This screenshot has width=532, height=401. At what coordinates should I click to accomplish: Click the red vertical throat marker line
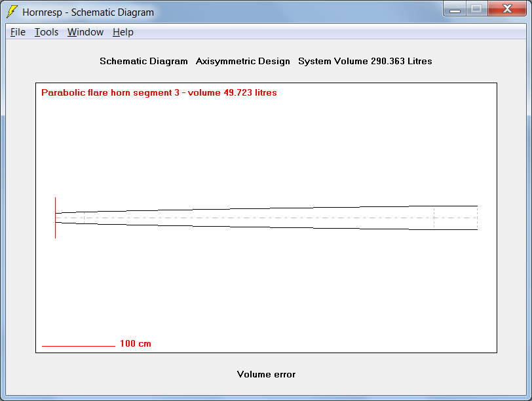55,218
